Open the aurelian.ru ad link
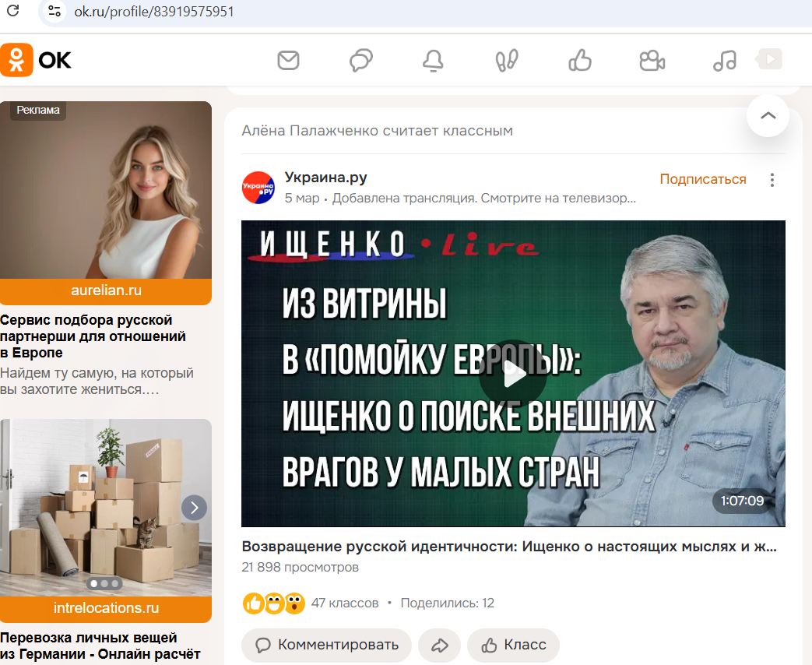 (106, 290)
